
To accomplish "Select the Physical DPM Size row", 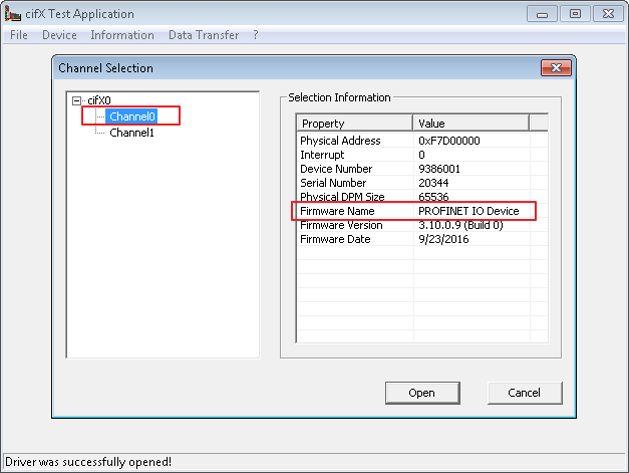I will coord(422,197).
